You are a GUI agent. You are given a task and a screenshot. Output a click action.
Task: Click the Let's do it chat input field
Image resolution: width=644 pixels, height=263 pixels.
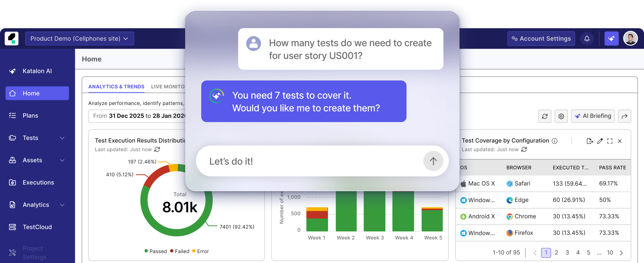coord(309,161)
